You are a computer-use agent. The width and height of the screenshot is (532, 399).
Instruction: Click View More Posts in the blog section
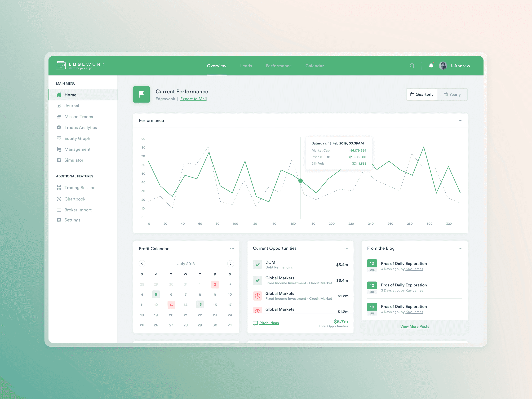tap(414, 326)
